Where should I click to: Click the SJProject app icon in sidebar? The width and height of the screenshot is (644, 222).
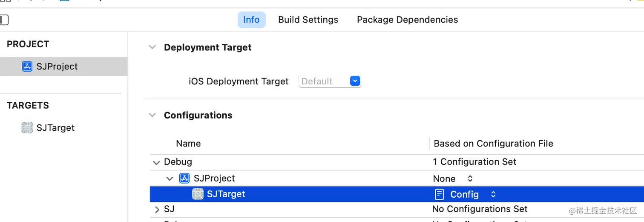tap(27, 66)
